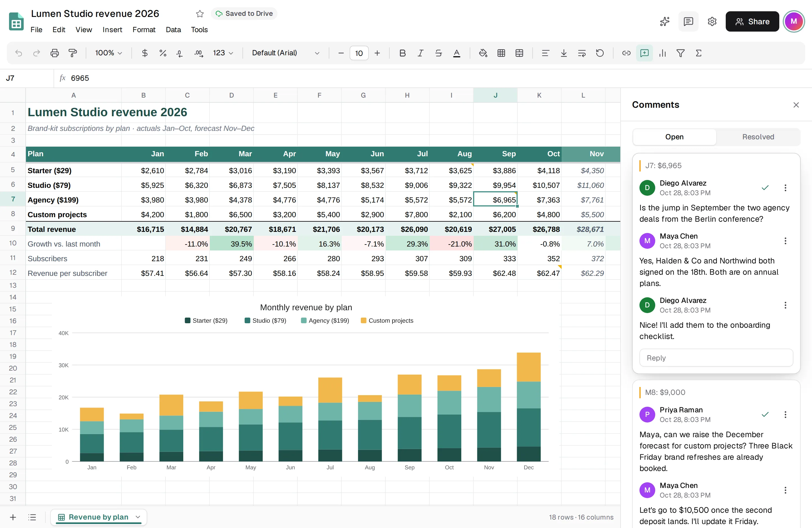Click decrease decimal places icon
The image size is (812, 528).
tap(180, 53)
